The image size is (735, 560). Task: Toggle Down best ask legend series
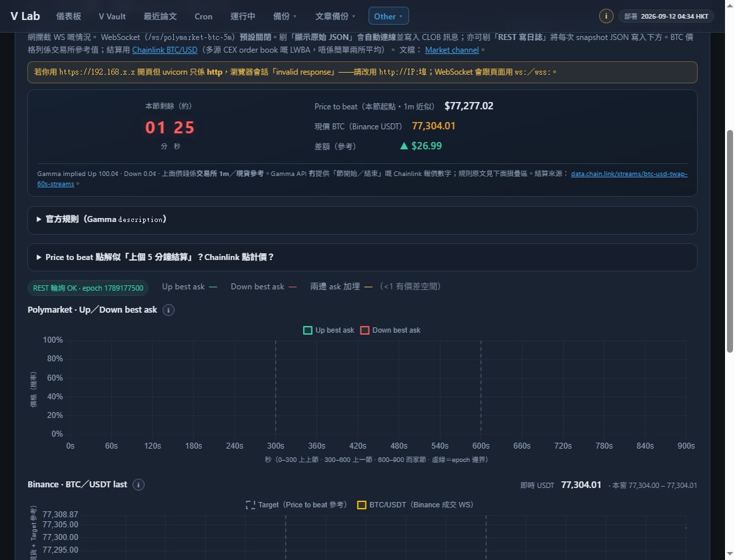(390, 330)
